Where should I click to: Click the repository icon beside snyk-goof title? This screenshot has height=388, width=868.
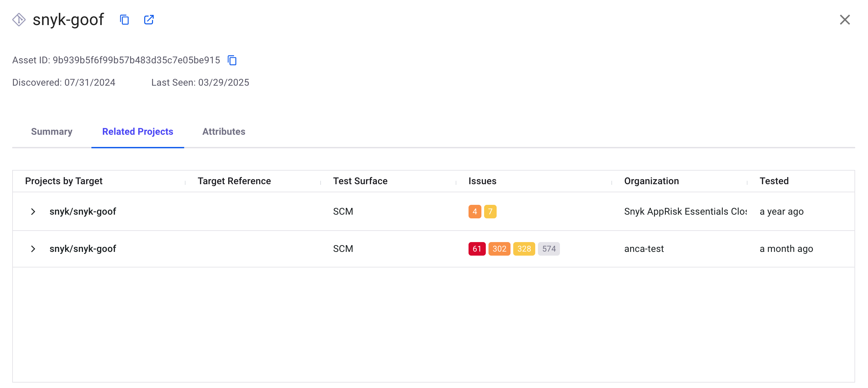[x=19, y=20]
